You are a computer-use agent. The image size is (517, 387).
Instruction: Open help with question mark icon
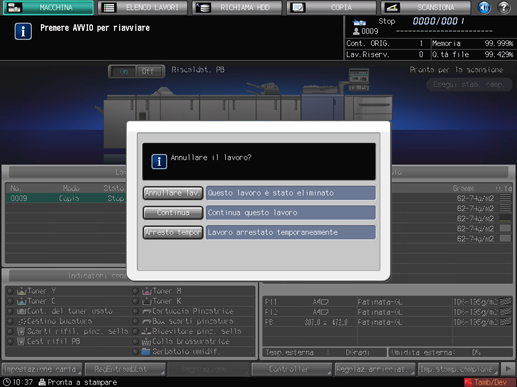(504, 7)
